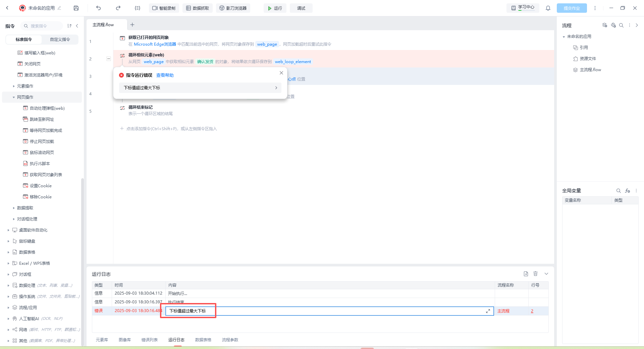Image resolution: width=644 pixels, height=349 pixels.
Task: Click the undo arrow icon
Action: click(x=98, y=8)
